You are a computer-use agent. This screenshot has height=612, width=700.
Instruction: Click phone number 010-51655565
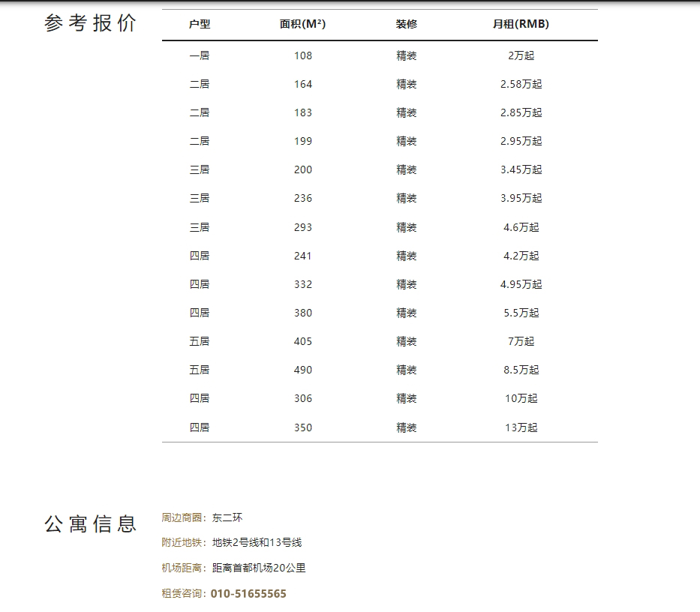[x=248, y=594]
